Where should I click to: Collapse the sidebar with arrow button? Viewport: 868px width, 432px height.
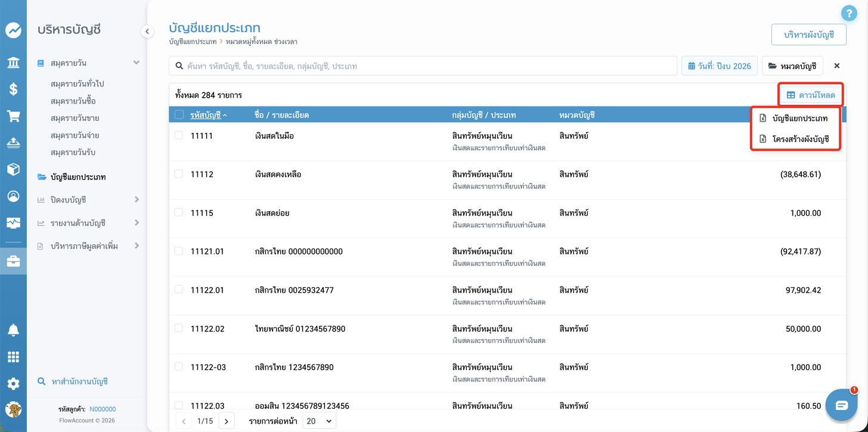point(147,32)
